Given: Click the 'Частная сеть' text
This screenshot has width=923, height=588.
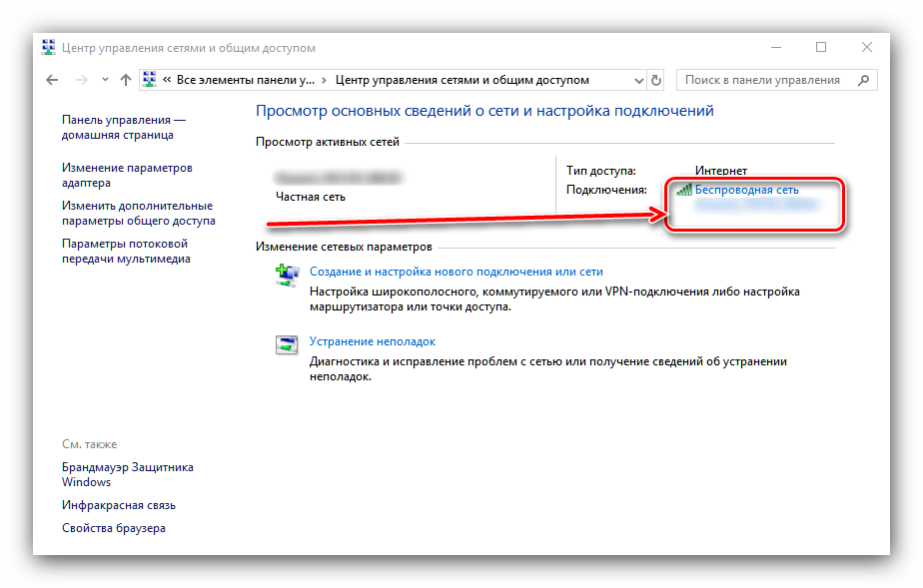Looking at the screenshot, I should pos(311,197).
